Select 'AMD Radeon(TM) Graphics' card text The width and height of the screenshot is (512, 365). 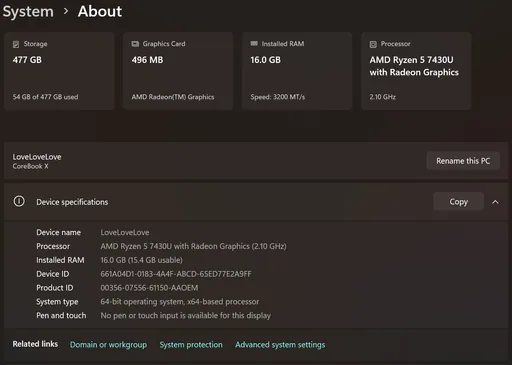(x=173, y=97)
